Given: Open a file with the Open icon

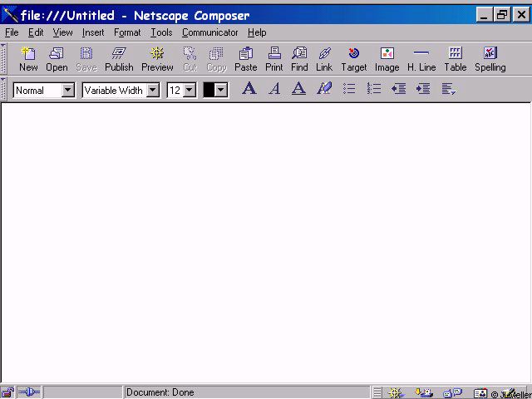Looking at the screenshot, I should (57, 59).
